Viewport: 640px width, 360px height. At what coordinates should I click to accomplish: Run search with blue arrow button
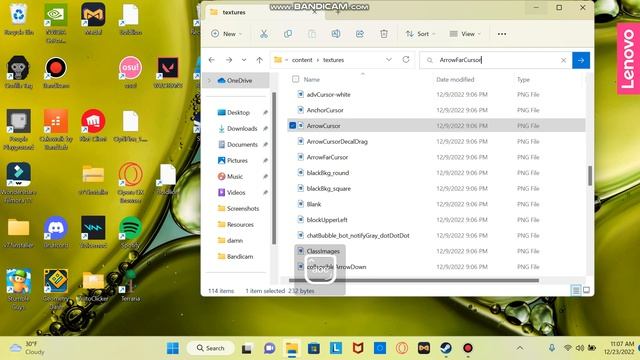pos(581,60)
